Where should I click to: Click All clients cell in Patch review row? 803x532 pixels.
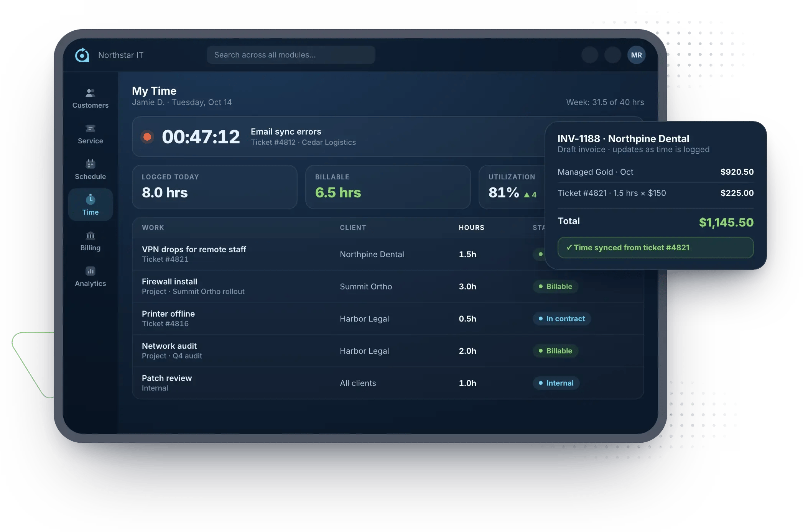point(358,383)
